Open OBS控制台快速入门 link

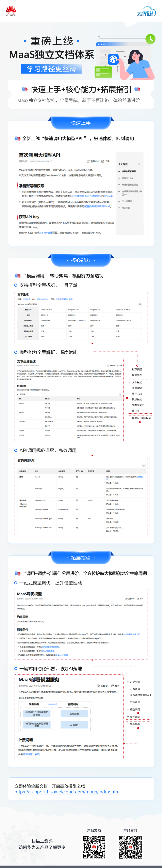pos(132,634)
